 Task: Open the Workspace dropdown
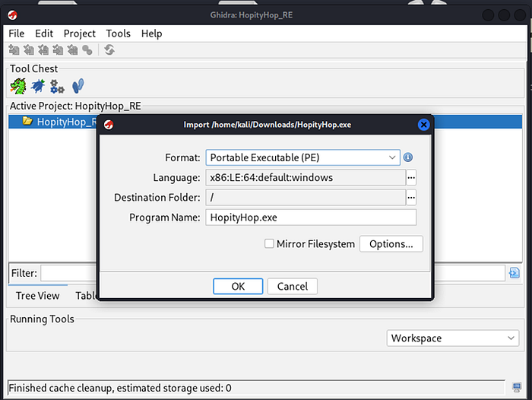453,338
